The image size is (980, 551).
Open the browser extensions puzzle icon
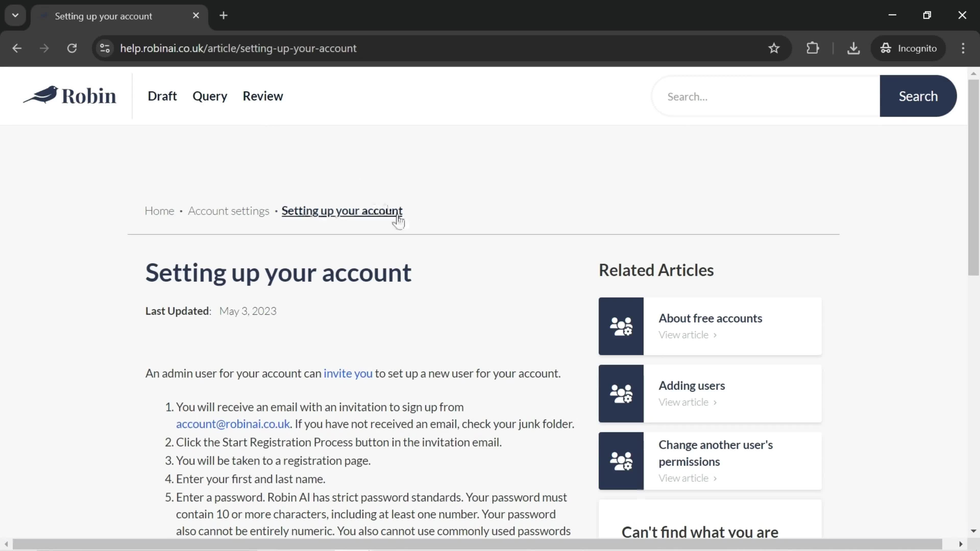click(x=813, y=48)
